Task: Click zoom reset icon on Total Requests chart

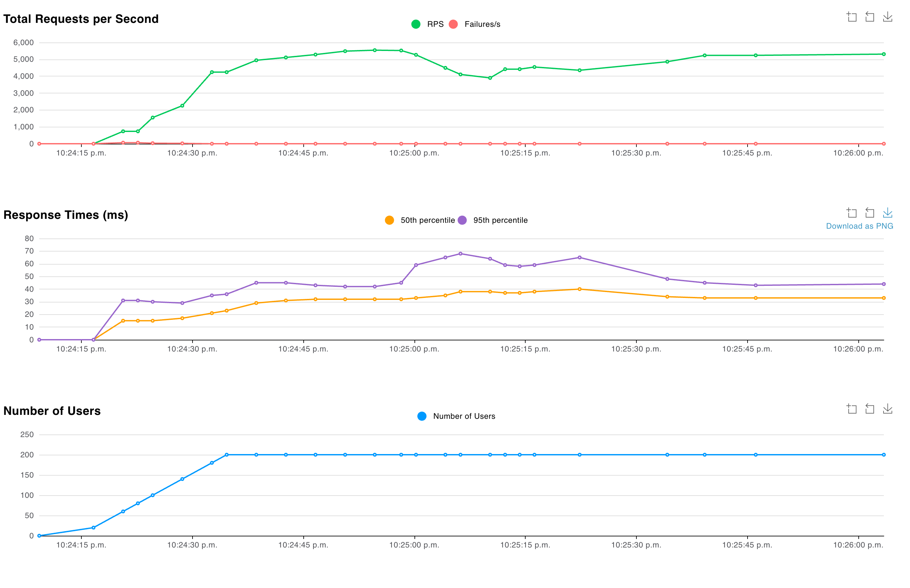Action: pyautogui.click(x=869, y=17)
